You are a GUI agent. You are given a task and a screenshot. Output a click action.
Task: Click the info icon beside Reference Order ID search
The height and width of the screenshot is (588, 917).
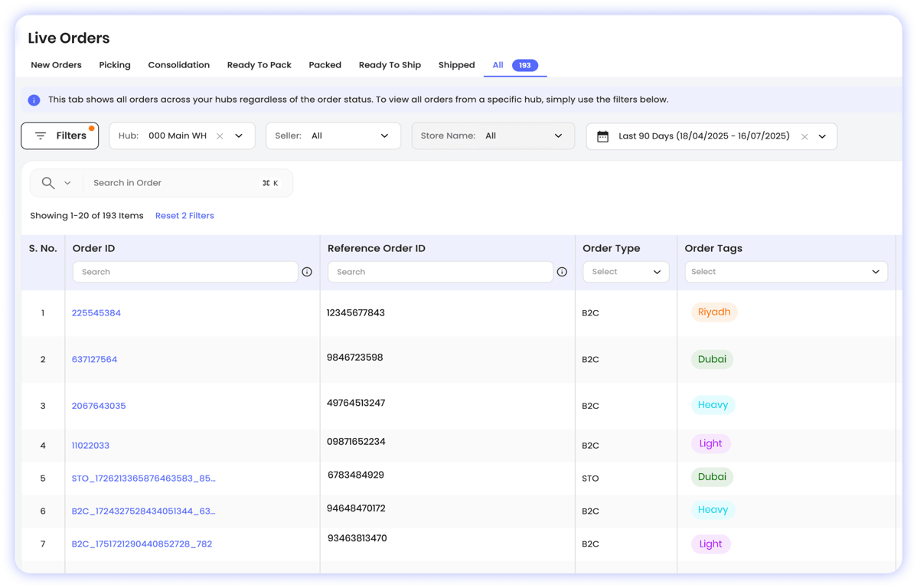coord(562,272)
